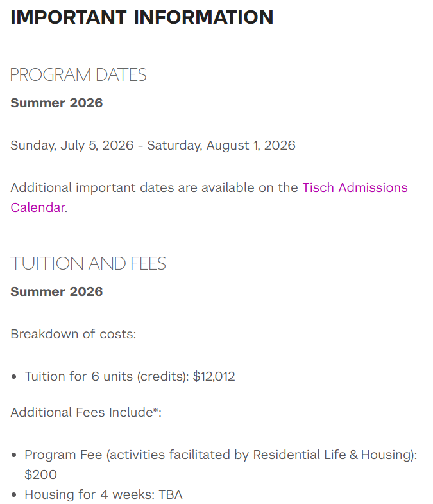Click the "Breakdown of costs:" text
Image resolution: width=433 pixels, height=504 pixels.
point(73,335)
